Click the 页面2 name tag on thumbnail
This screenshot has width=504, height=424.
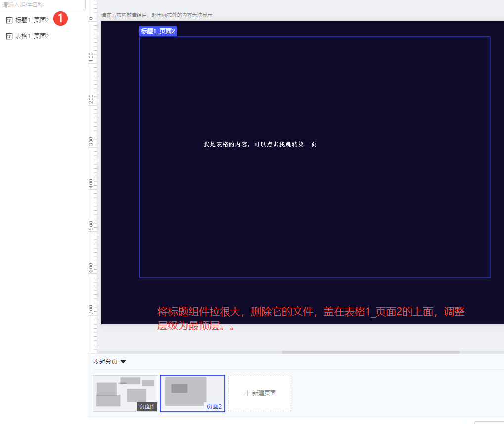[214, 407]
